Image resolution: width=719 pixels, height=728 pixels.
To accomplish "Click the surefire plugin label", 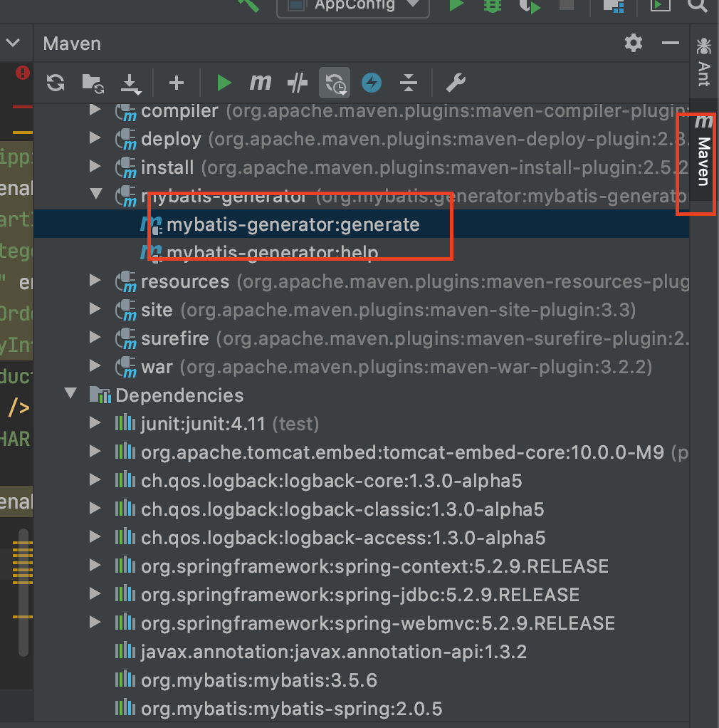I will pos(175,338).
